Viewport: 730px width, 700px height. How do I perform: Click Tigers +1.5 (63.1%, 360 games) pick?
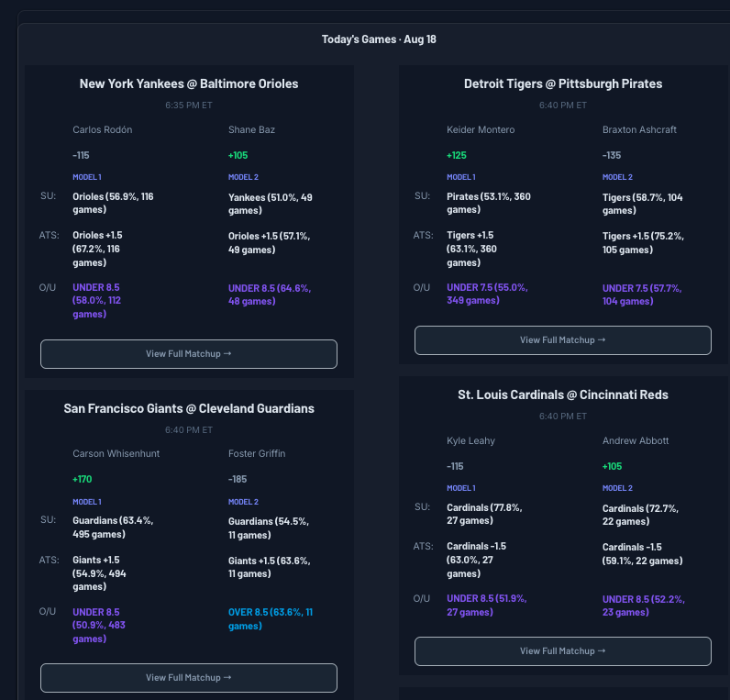[x=471, y=250]
